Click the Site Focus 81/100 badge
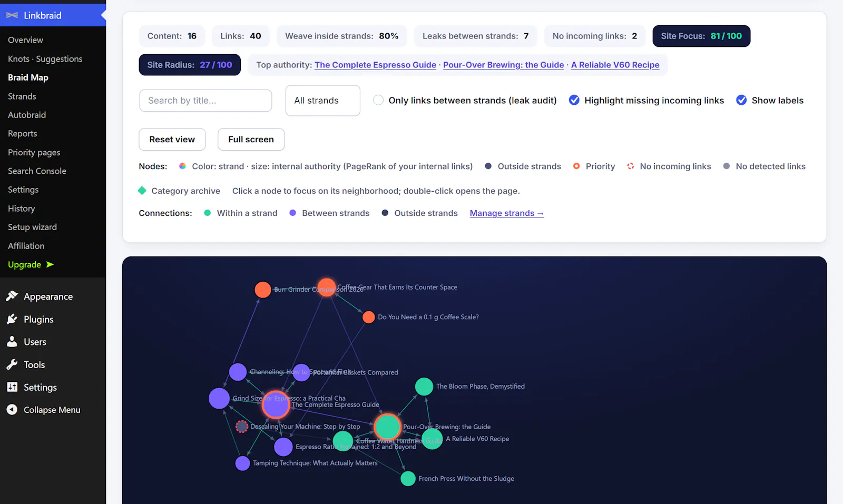The image size is (843, 504). point(701,36)
